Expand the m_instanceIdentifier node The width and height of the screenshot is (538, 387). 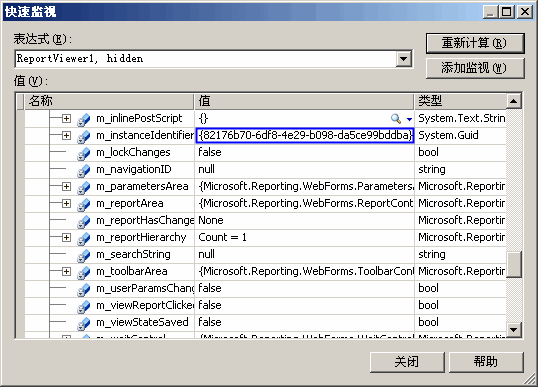tap(66, 136)
